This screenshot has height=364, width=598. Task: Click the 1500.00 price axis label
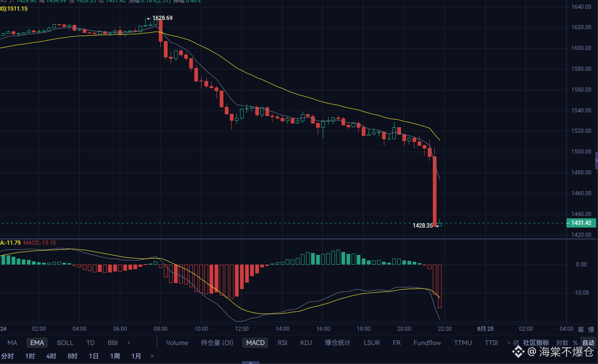[581, 152]
